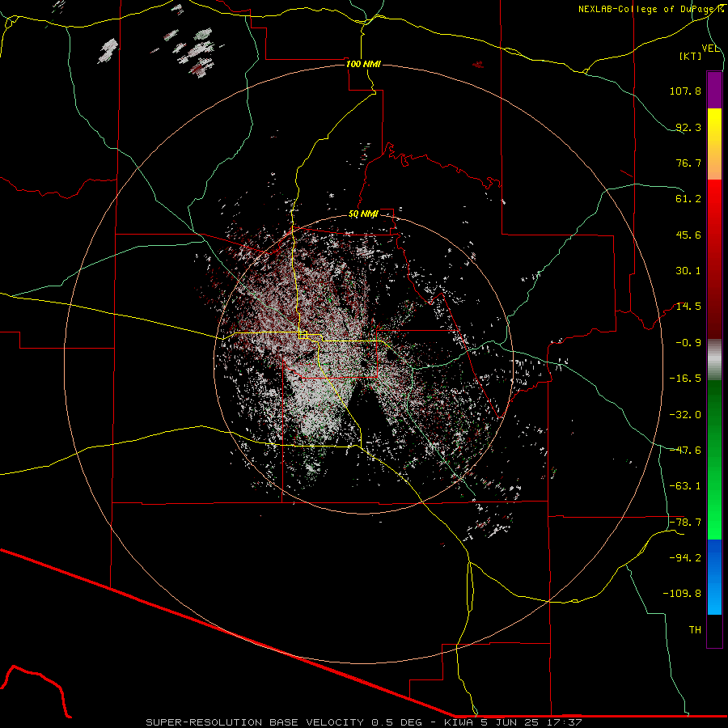This screenshot has height=728, width=728.
Task: Click the -94.2 velocity scale value
Action: 685,558
